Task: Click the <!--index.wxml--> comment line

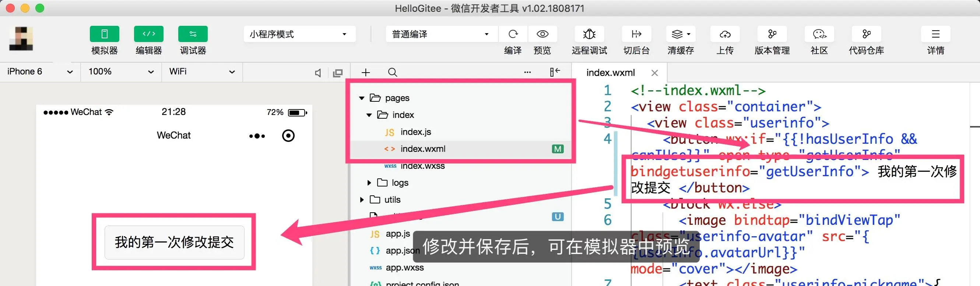Action: (698, 91)
